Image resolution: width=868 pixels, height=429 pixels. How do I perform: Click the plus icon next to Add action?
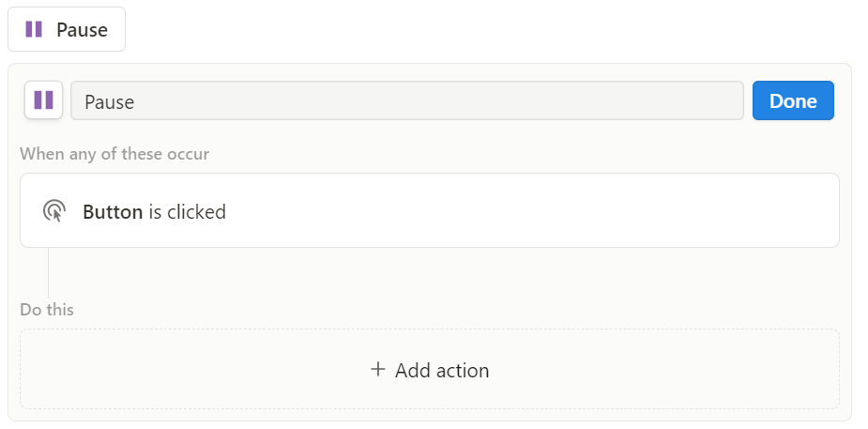[377, 369]
